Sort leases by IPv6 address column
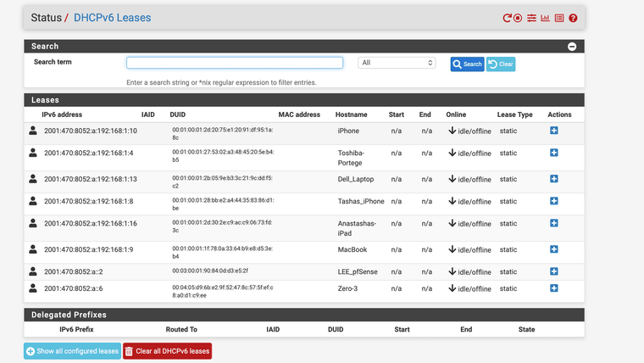The image size is (644, 363). [62, 114]
